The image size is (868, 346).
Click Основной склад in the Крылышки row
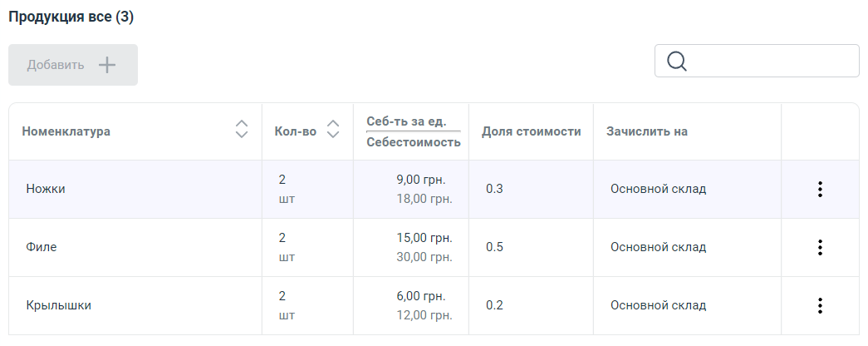click(658, 305)
